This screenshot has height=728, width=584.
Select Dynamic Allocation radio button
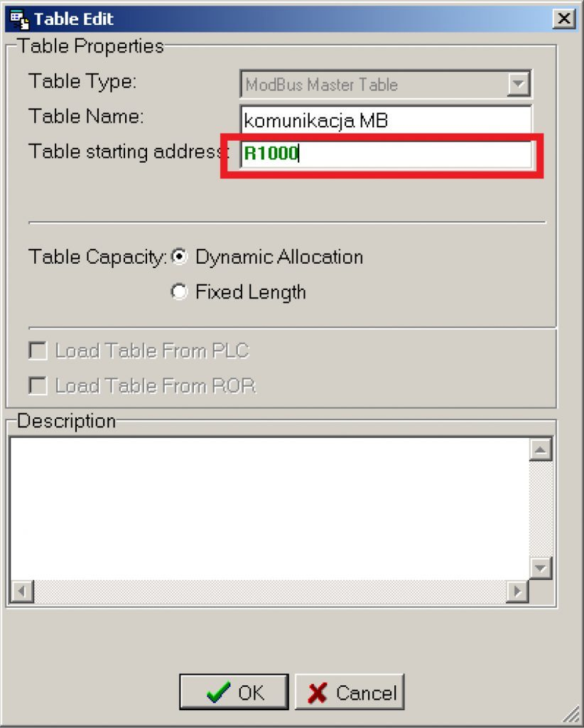pos(180,257)
